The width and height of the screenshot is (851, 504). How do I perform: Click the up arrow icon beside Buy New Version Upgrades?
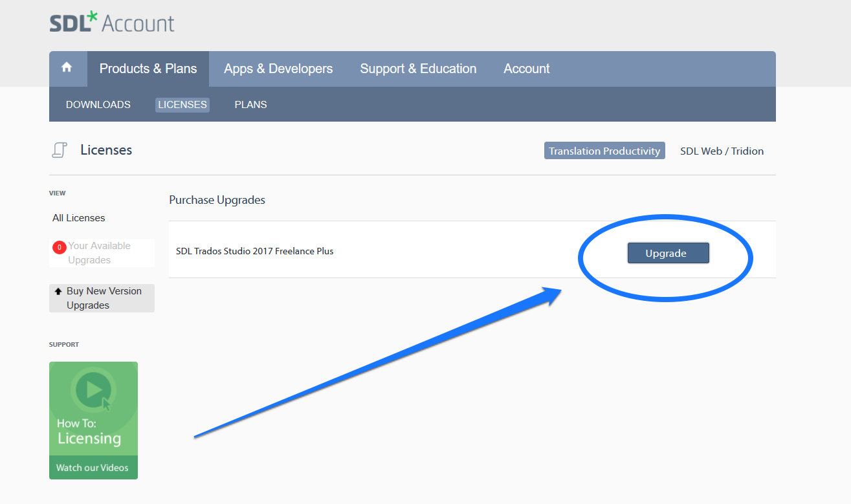58,291
